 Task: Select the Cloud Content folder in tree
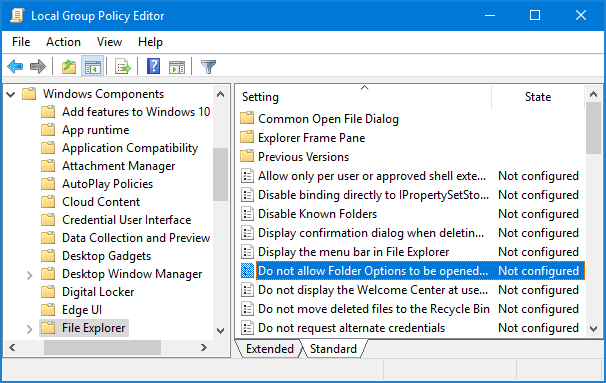pos(101,202)
